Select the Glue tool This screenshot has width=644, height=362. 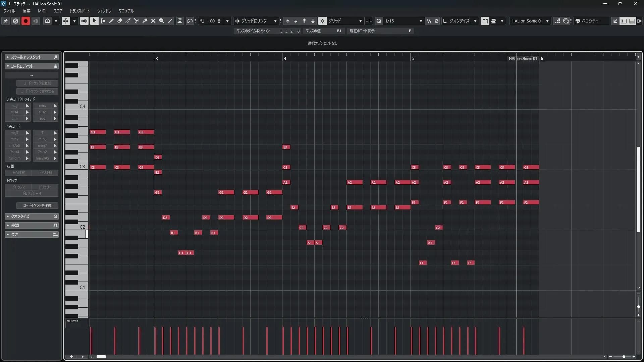(x=145, y=21)
